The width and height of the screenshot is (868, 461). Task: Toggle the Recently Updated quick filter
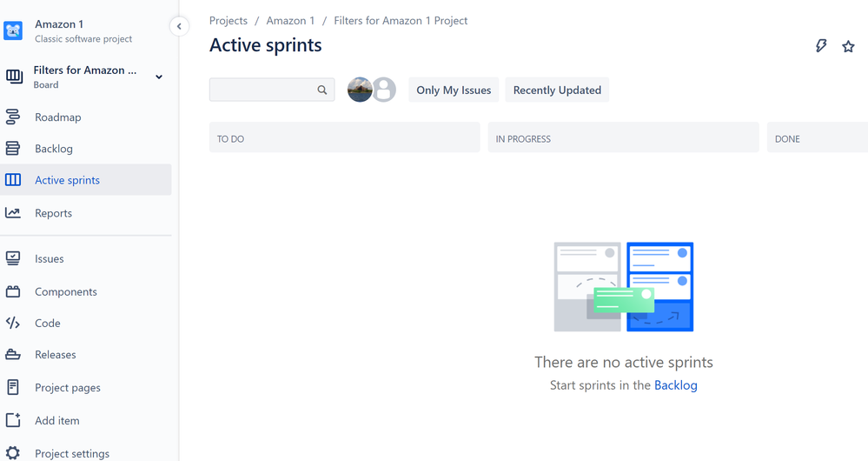click(x=557, y=90)
